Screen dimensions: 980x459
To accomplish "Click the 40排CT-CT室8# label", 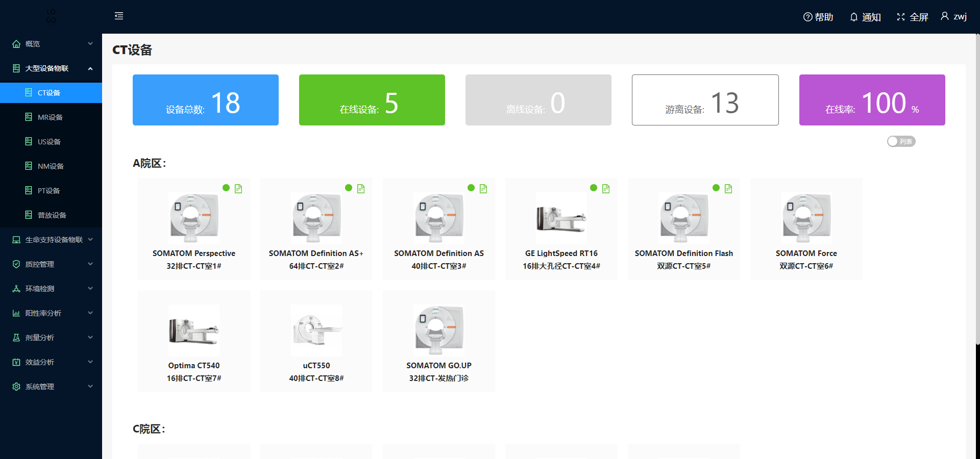I will point(316,378).
